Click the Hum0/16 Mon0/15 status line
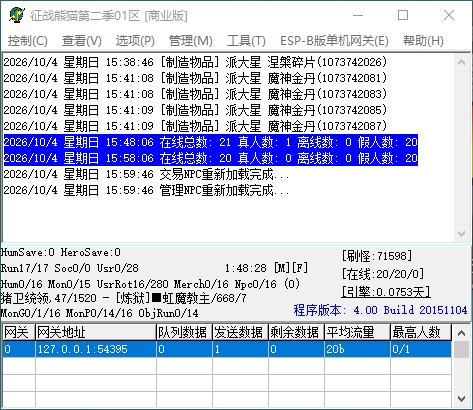Image resolution: width=473 pixels, height=410 pixels. coord(150,284)
